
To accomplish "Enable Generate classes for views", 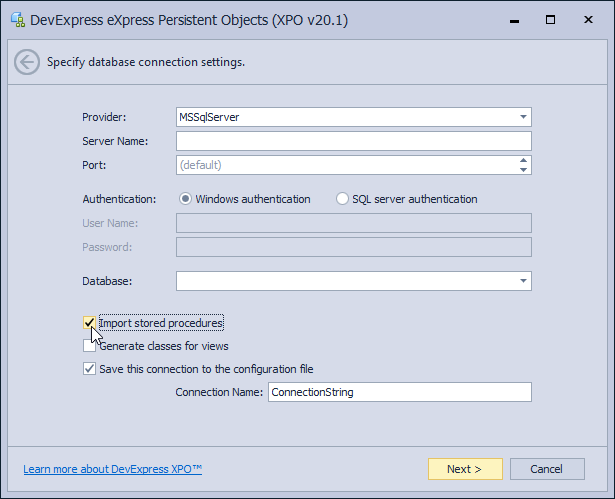I will point(89,346).
